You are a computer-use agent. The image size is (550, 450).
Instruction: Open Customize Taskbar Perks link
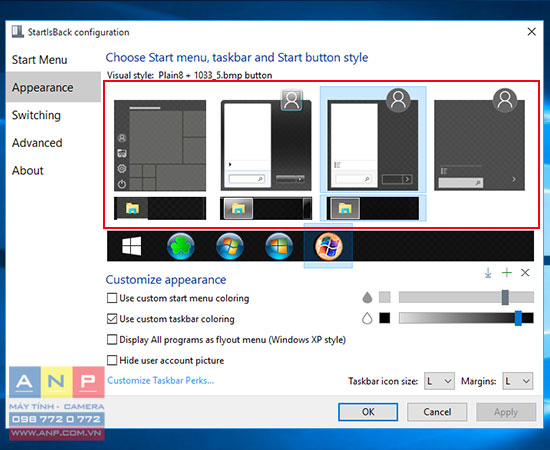tap(161, 381)
